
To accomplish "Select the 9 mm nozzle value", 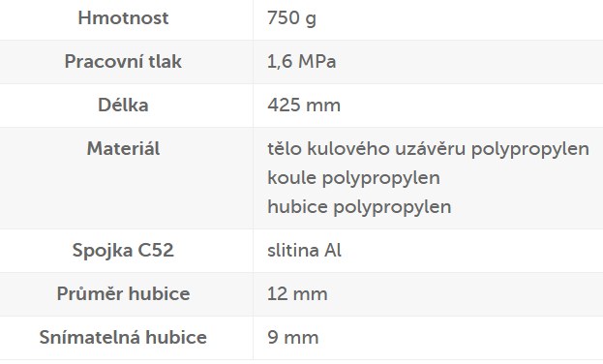I will coord(292,338).
